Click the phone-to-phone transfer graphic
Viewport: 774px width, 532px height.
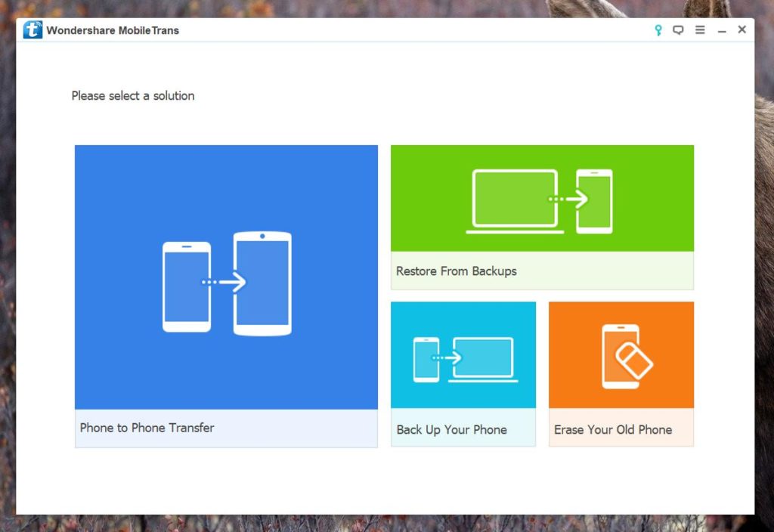(x=225, y=283)
